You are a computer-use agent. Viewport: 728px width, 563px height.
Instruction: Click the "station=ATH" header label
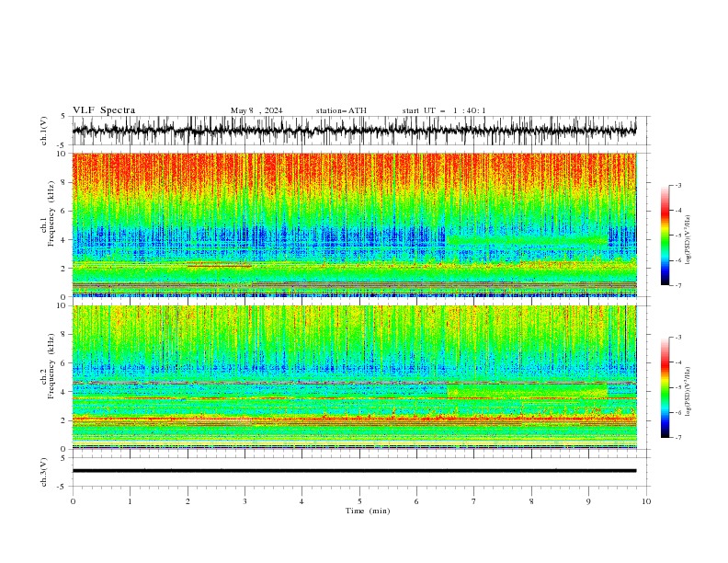point(341,110)
